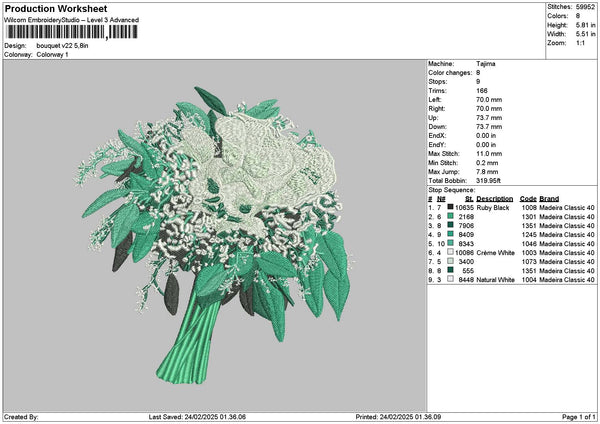Select the swatch for thread code 1046
The width and height of the screenshot is (600, 424).
pyautogui.click(x=452, y=243)
